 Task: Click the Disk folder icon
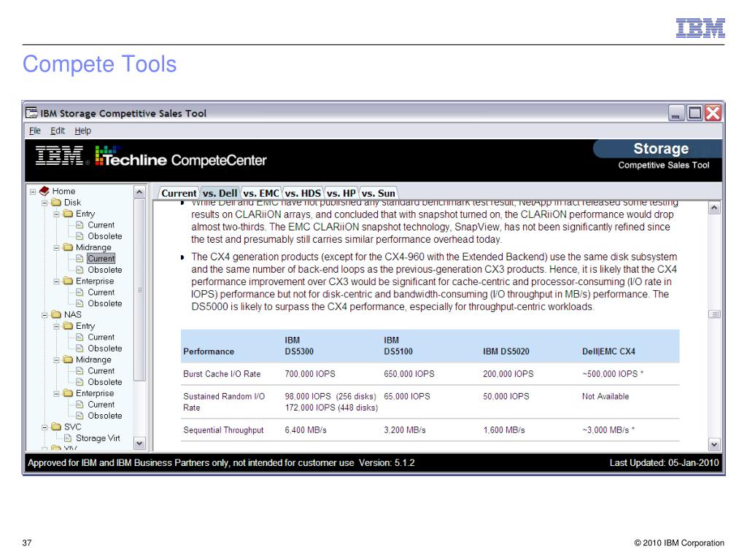coord(56,203)
